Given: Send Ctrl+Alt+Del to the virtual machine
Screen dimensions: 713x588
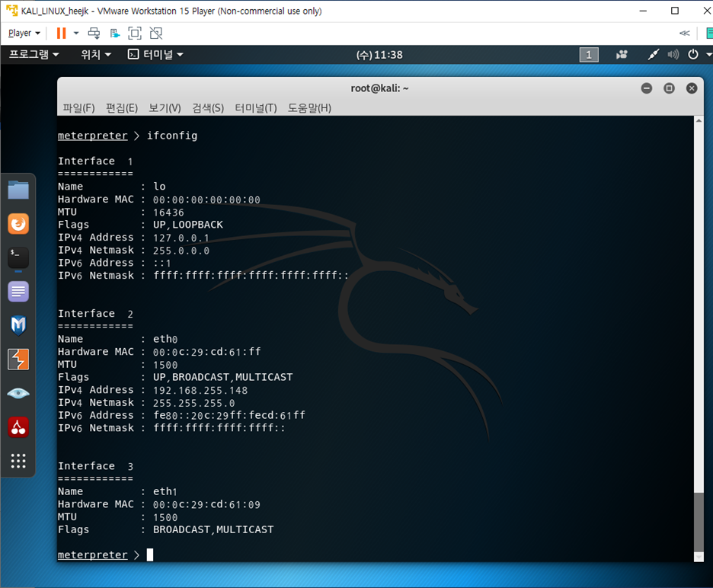Looking at the screenshot, I should [94, 34].
